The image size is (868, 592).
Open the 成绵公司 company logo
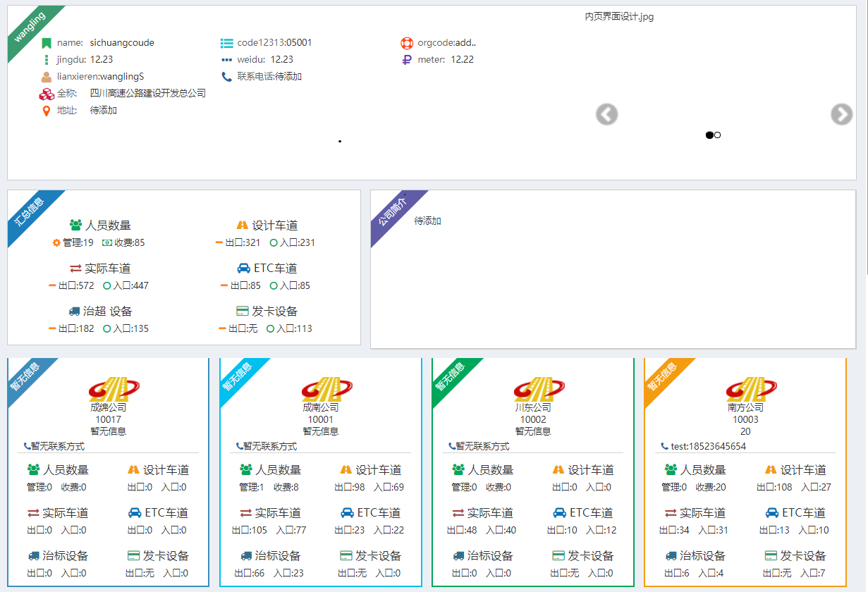coord(114,389)
